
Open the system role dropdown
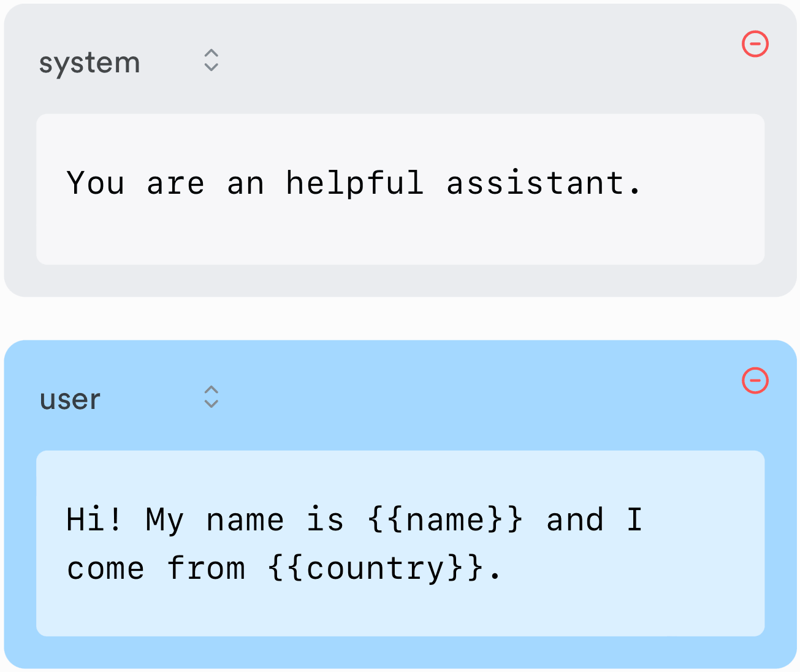tap(129, 61)
